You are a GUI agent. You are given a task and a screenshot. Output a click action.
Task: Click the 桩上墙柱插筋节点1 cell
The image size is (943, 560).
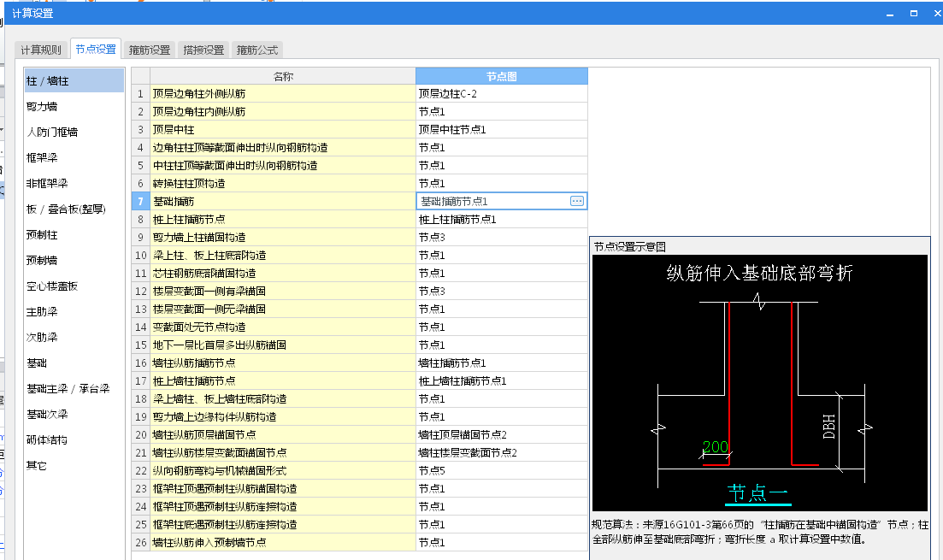click(x=502, y=381)
